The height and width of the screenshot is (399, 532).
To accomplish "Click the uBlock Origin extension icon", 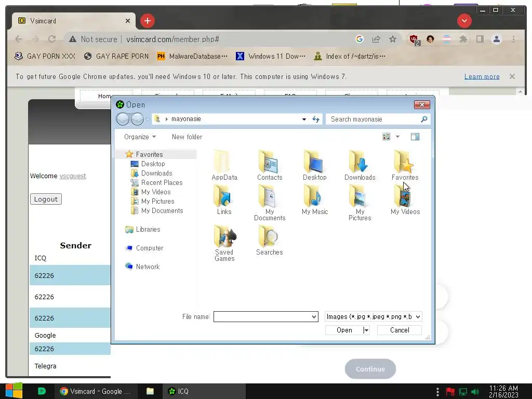I will (415, 39).
